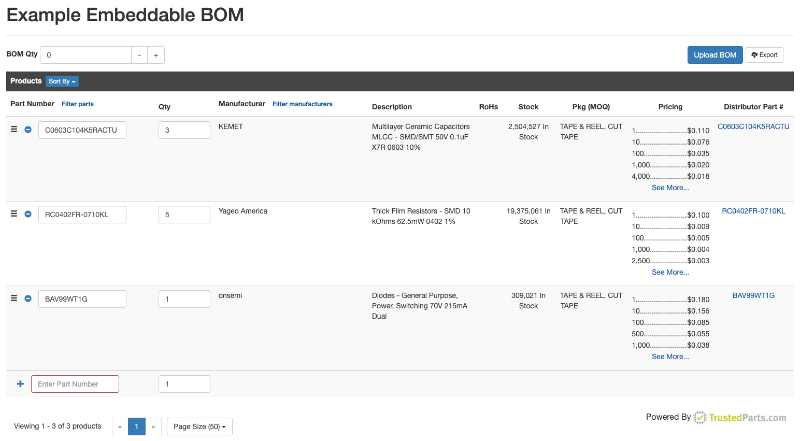Click quantity field in new part row
800x441 pixels.
[x=184, y=384]
